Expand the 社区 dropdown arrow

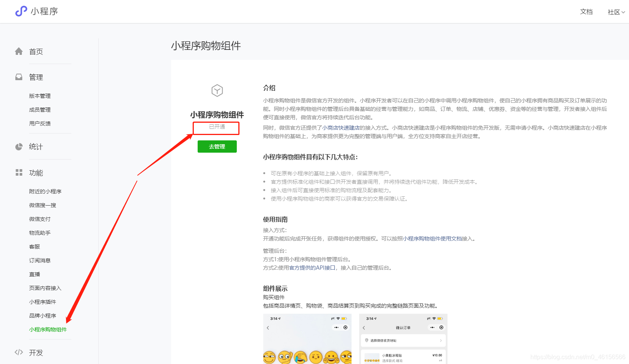point(623,12)
